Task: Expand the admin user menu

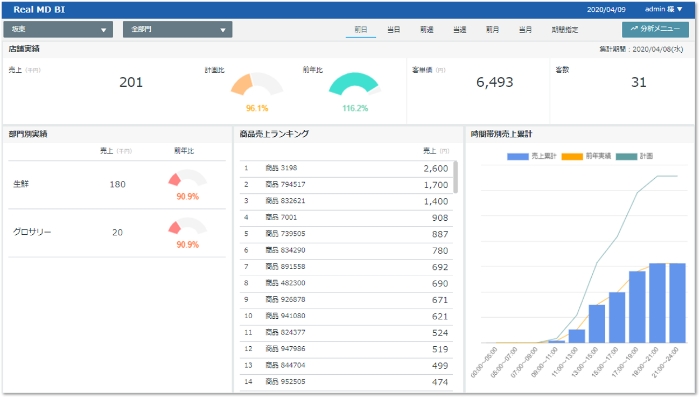Action: (x=663, y=9)
